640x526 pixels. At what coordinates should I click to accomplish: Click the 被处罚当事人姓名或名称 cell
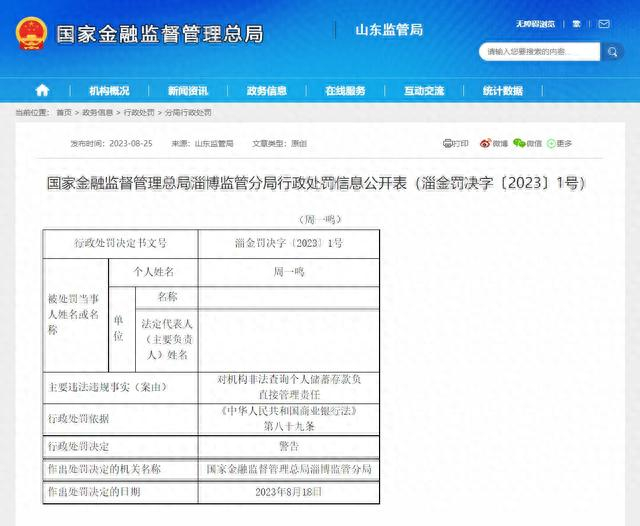point(76,315)
